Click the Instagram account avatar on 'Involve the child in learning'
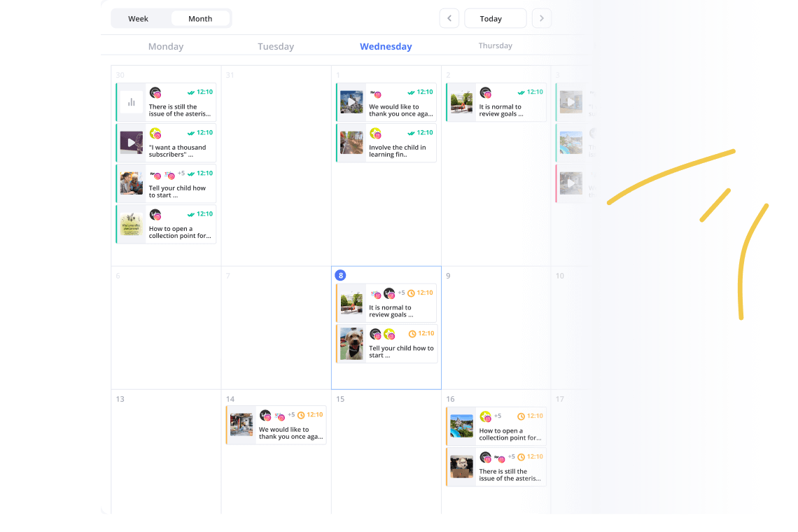The height and width of the screenshot is (532, 798). (377, 133)
